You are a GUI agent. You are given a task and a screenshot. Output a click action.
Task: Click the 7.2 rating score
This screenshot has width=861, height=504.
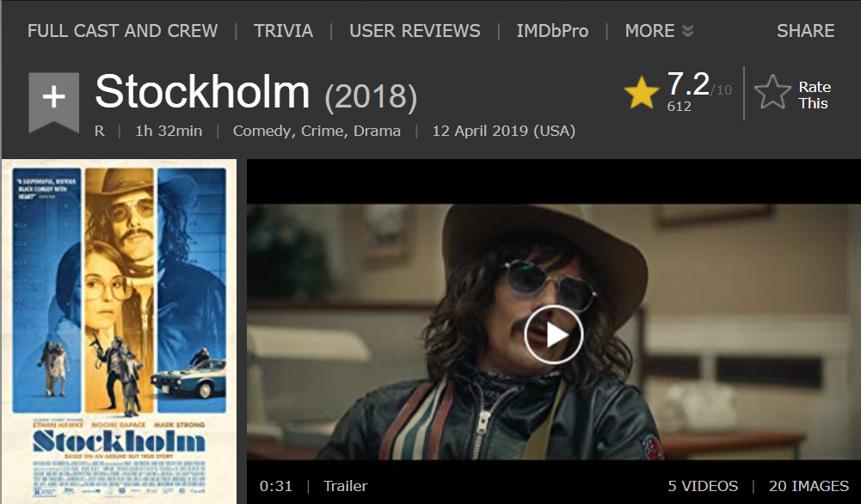point(688,84)
